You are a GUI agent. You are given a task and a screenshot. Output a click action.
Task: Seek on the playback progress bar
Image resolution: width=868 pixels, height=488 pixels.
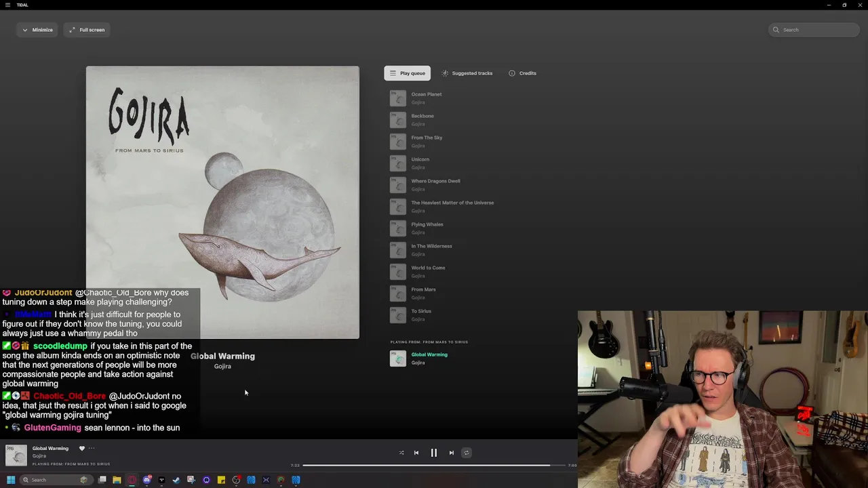(x=435, y=466)
